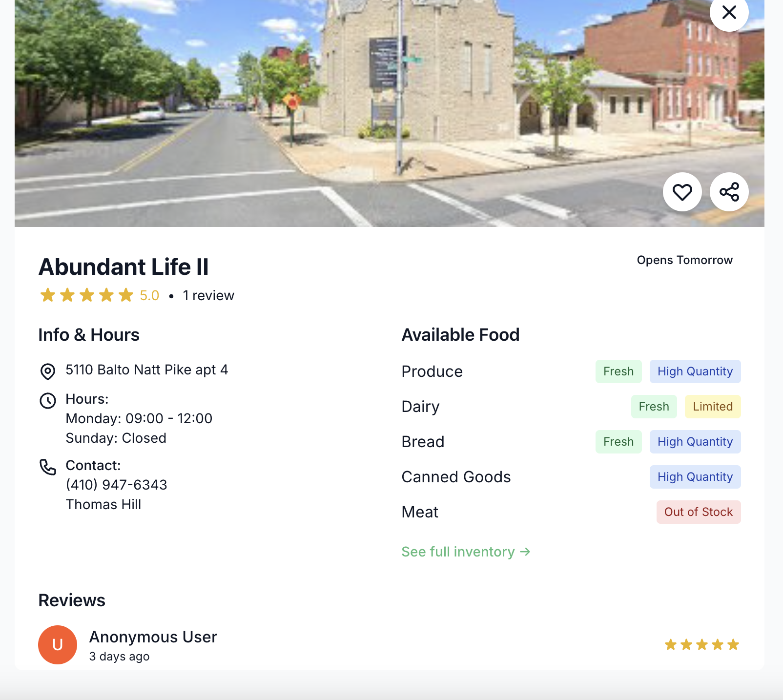Click Anonymous User's orange avatar
The image size is (783, 700).
click(57, 644)
